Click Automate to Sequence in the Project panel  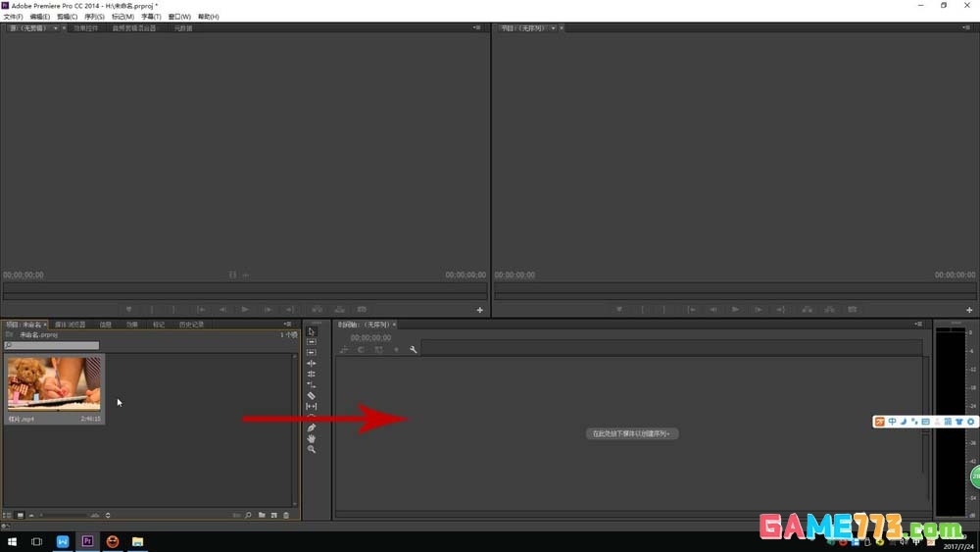point(236,515)
